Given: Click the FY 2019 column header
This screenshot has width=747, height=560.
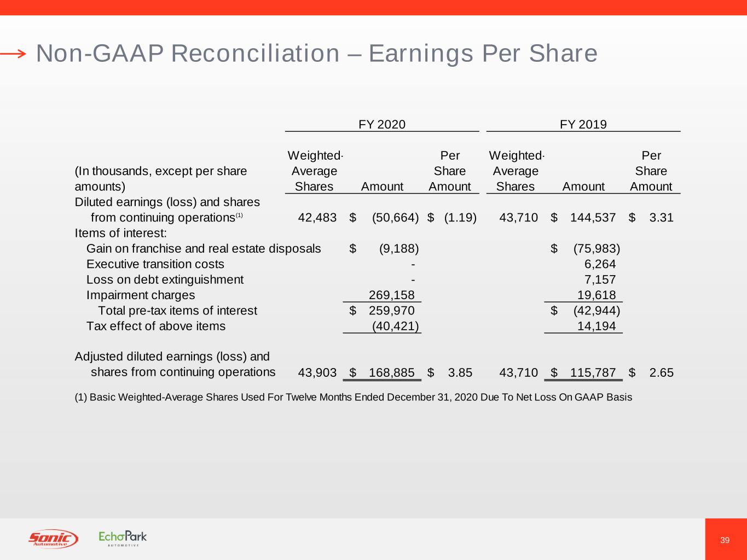Looking at the screenshot, I should (x=583, y=125).
